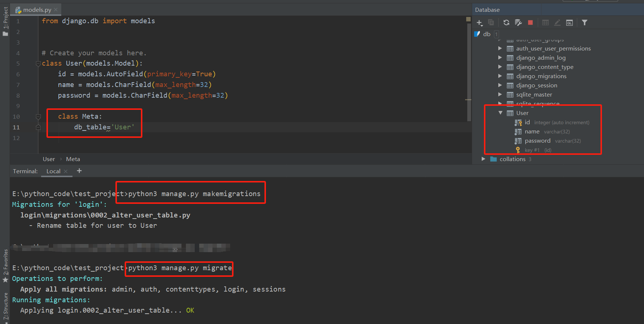Expand the django_migrations table node
Image resolution: width=644 pixels, height=324 pixels.
click(x=500, y=76)
